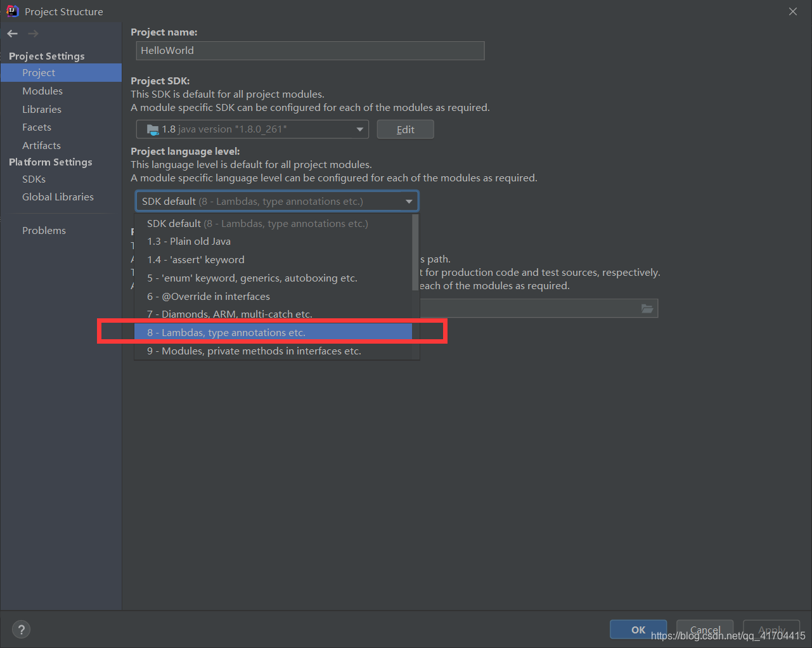
Task: Open the Project SDK dropdown arrow
Action: tap(360, 129)
